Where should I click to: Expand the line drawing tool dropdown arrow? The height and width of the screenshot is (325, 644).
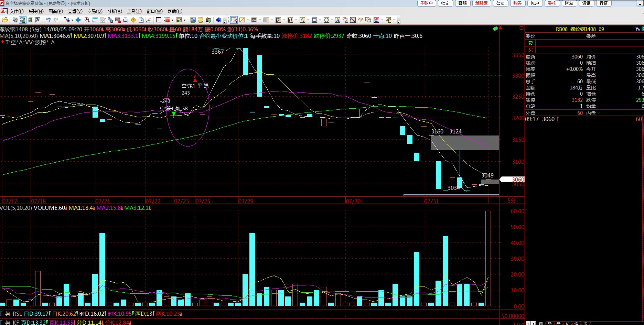[248, 20]
